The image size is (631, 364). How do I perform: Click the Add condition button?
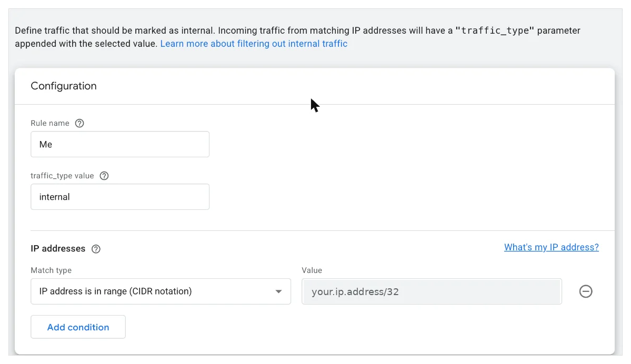point(78,327)
